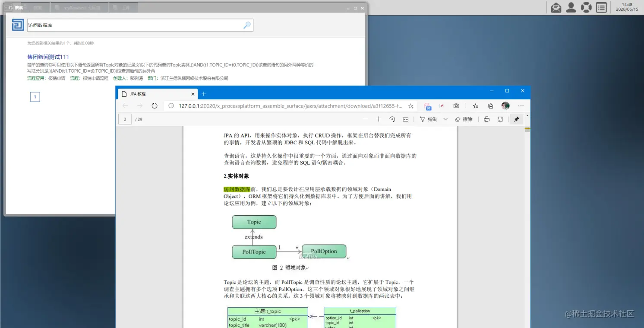Screen dimensions: 644x328
Task: Open the Draw tool options chevron dropdown
Action: tap(445, 119)
